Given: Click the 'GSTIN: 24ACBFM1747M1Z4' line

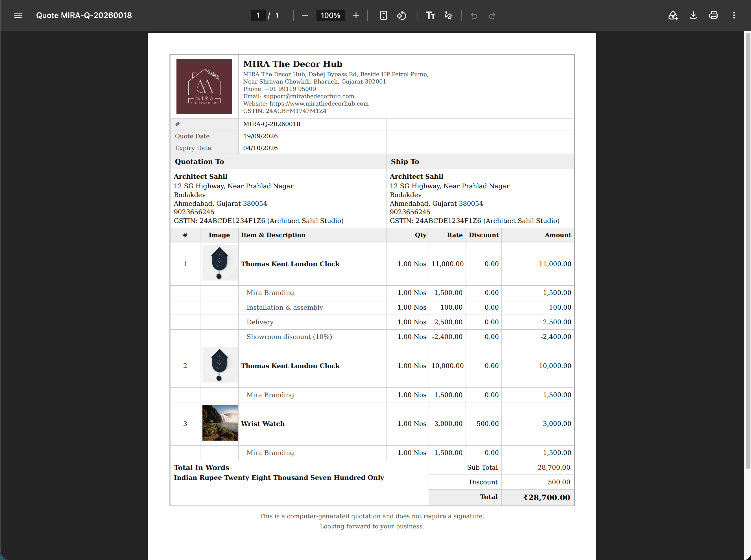Looking at the screenshot, I should tap(285, 111).
